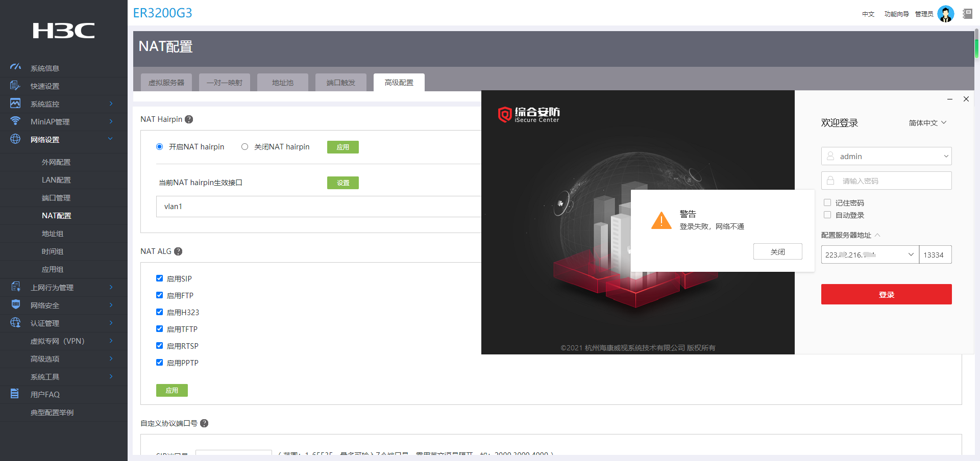
Task: Open 简体中文 language dropdown
Action: tap(927, 123)
